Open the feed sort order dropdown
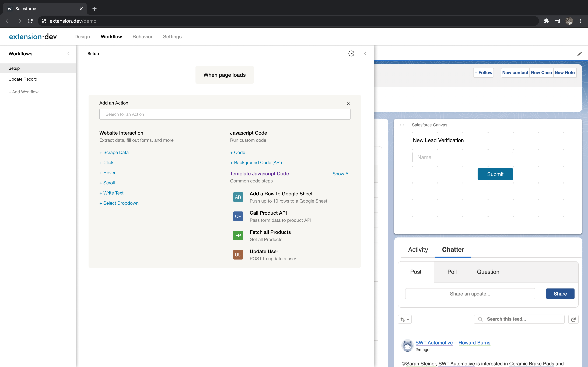Screen dimensions: 588x367 (405, 319)
